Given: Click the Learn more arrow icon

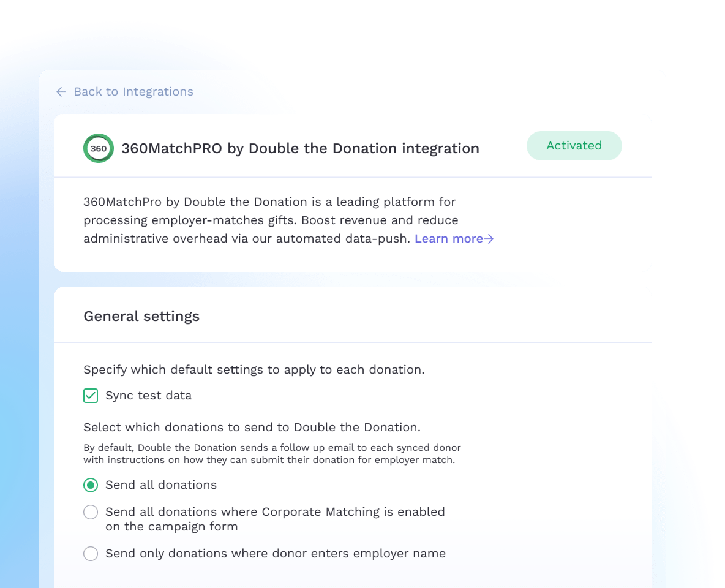Looking at the screenshot, I should (x=489, y=239).
